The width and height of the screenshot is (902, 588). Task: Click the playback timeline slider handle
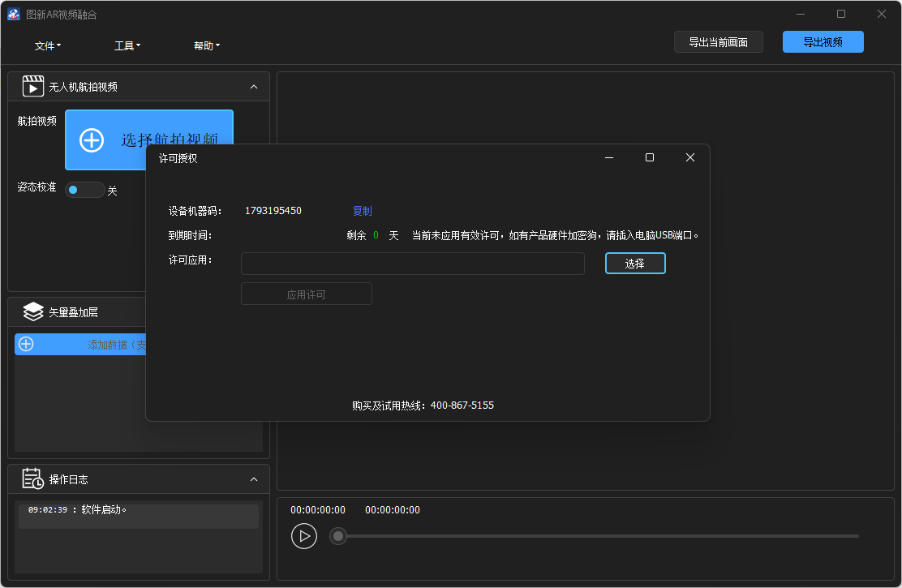(338, 536)
